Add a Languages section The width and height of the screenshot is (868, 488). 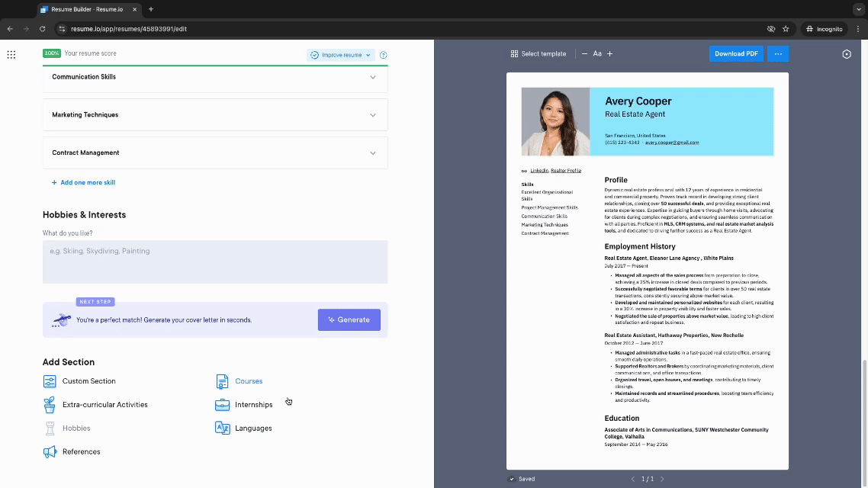[252, 428]
